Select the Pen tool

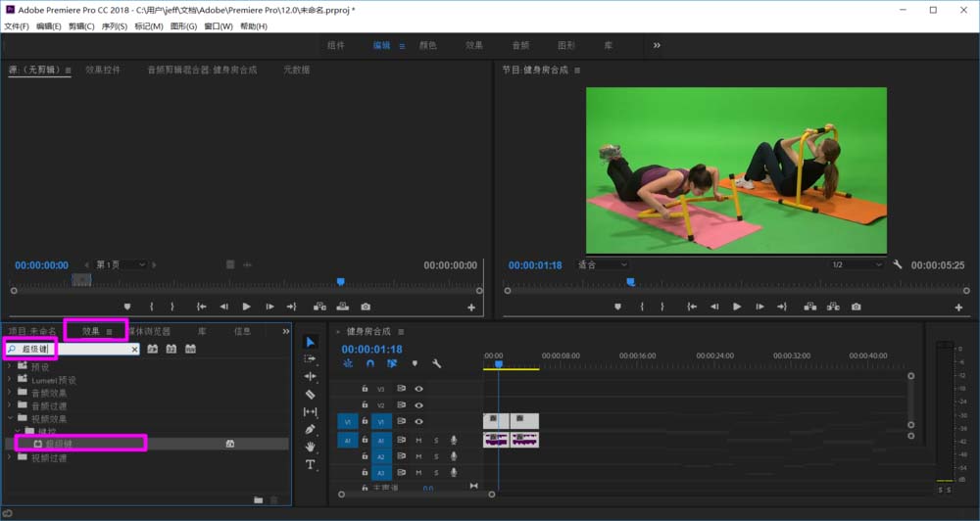point(311,429)
